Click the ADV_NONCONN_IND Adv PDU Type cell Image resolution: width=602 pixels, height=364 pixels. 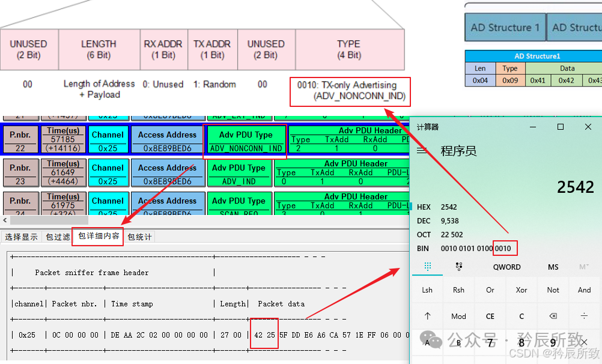[x=246, y=141]
